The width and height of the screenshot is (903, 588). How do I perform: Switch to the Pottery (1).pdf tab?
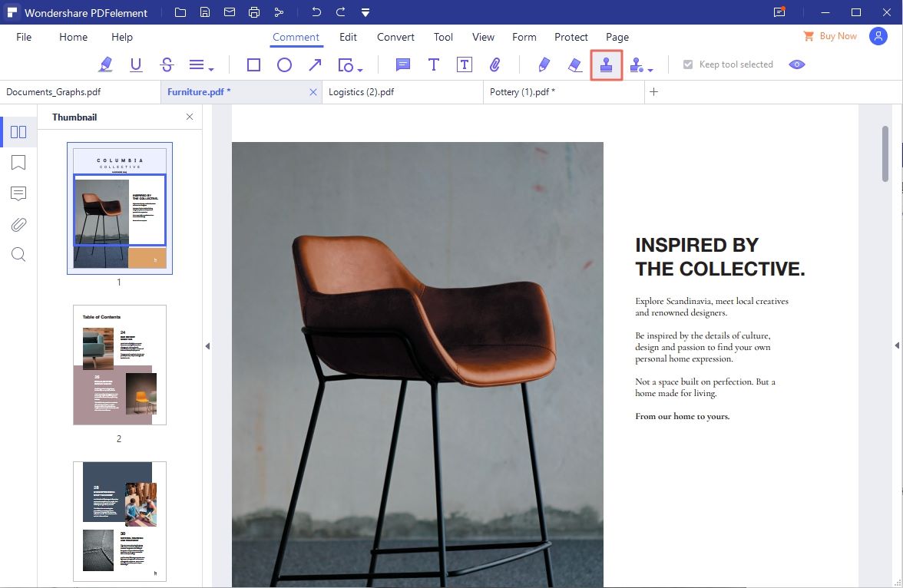click(x=523, y=91)
